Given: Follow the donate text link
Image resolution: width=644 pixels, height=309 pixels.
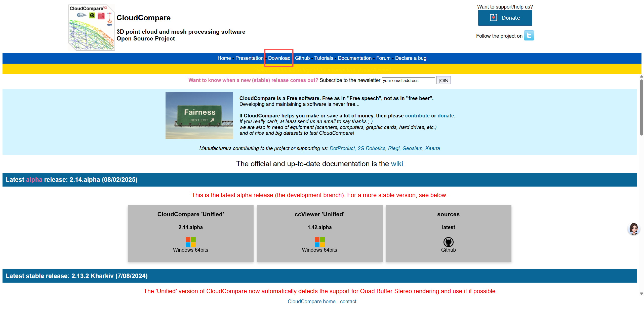Looking at the screenshot, I should [x=446, y=116].
